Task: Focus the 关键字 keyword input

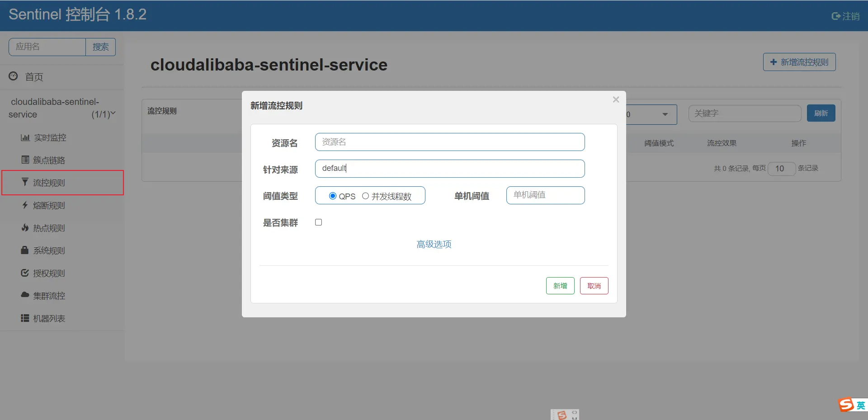Action: [x=745, y=113]
